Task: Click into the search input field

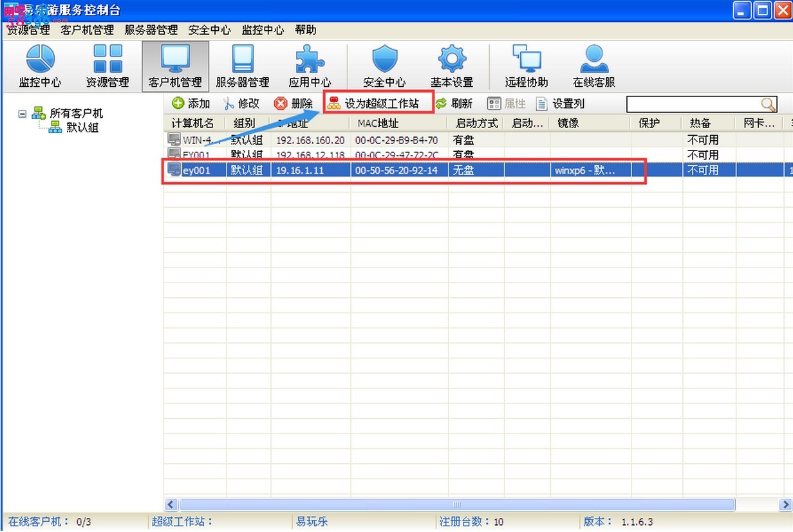Action: pyautogui.click(x=692, y=104)
